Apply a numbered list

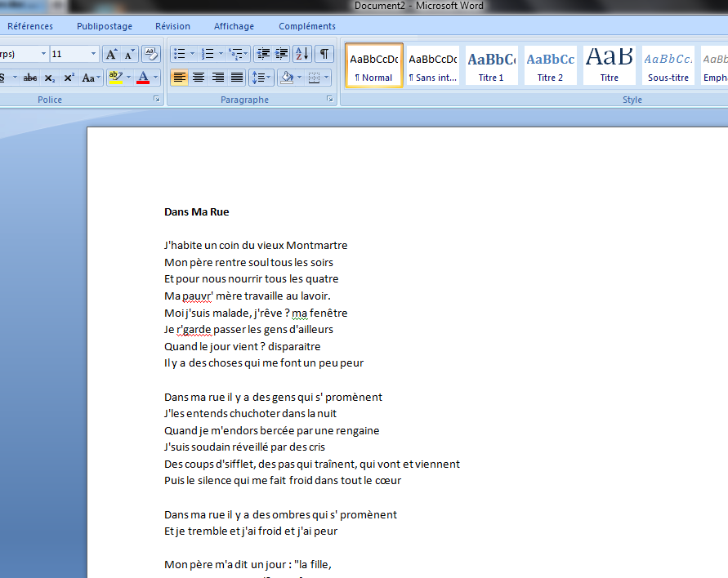207,54
